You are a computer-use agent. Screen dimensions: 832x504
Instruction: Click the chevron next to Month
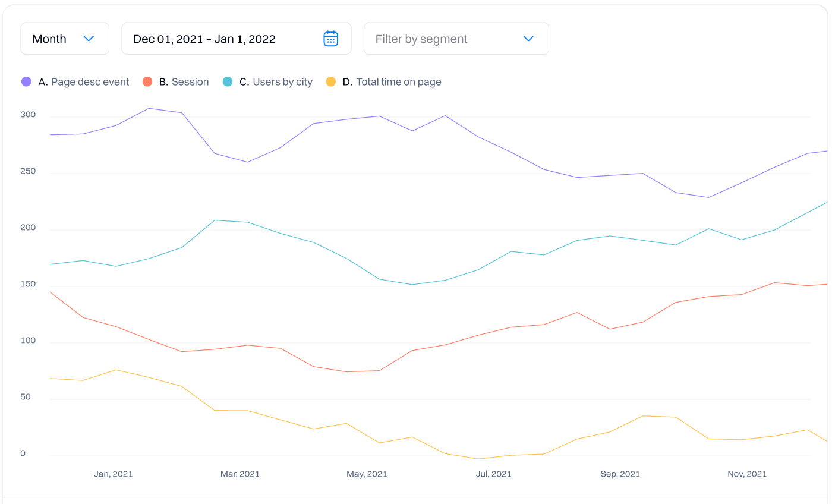[89, 39]
